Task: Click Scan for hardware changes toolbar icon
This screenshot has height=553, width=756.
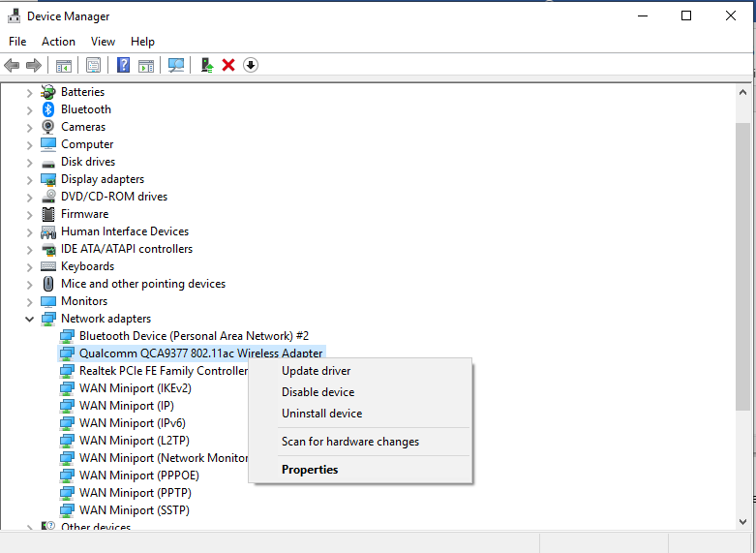Action: click(x=176, y=65)
